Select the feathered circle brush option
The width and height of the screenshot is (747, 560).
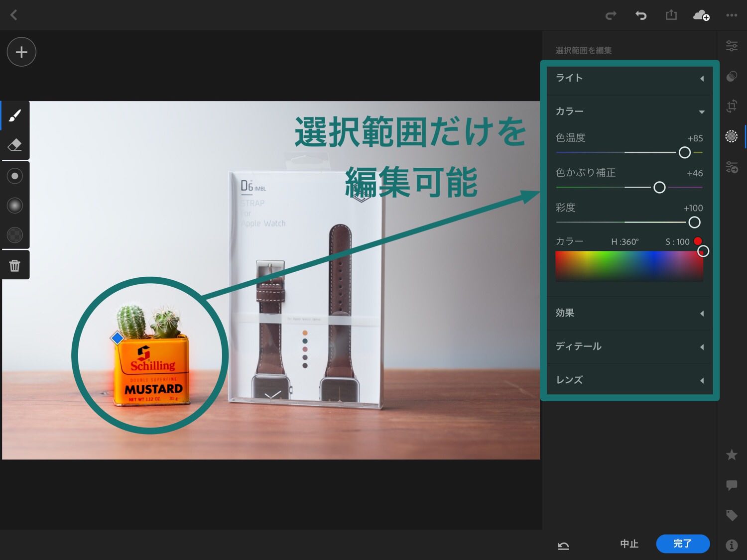15,205
